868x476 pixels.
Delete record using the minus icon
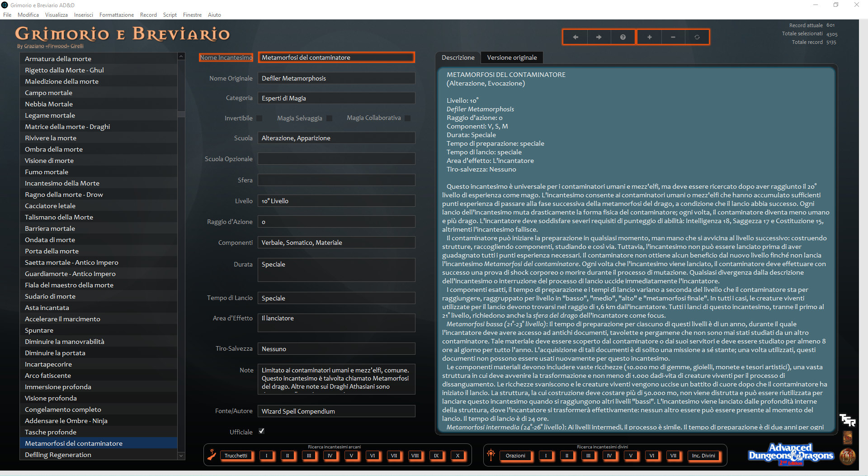(x=673, y=37)
